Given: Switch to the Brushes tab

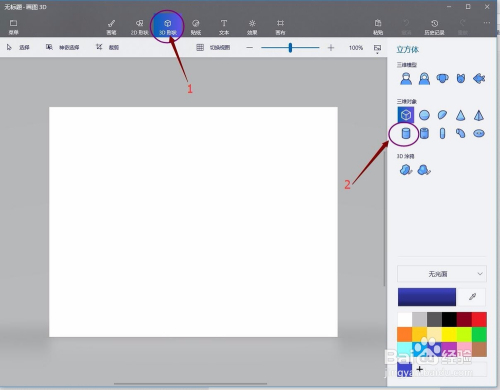Looking at the screenshot, I should pyautogui.click(x=111, y=27).
